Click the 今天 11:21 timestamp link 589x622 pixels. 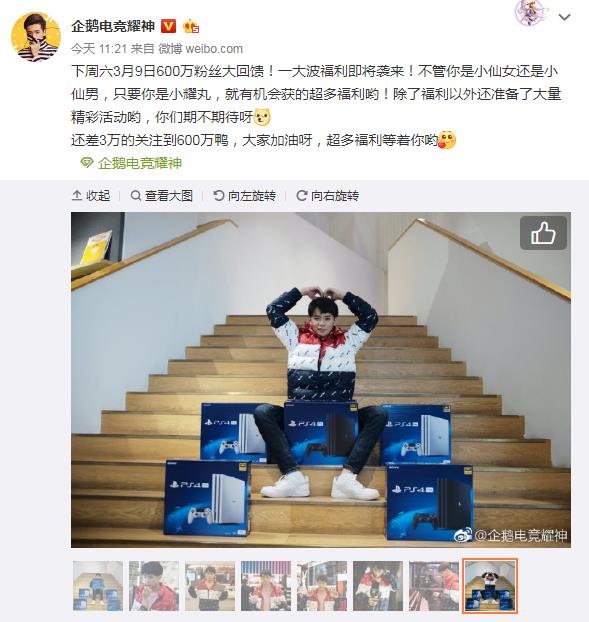(99, 49)
